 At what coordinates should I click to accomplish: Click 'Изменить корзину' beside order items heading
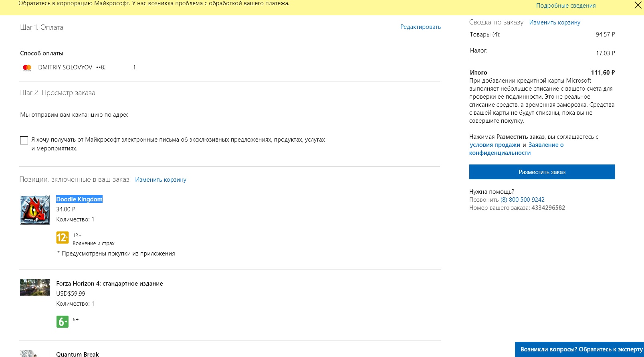161,180
